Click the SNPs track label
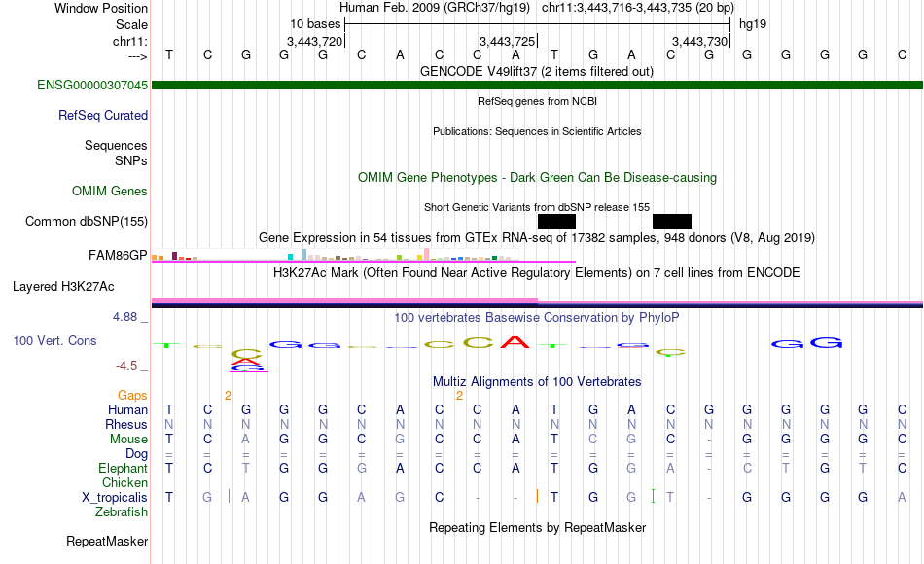The width and height of the screenshot is (924, 564). (x=131, y=160)
